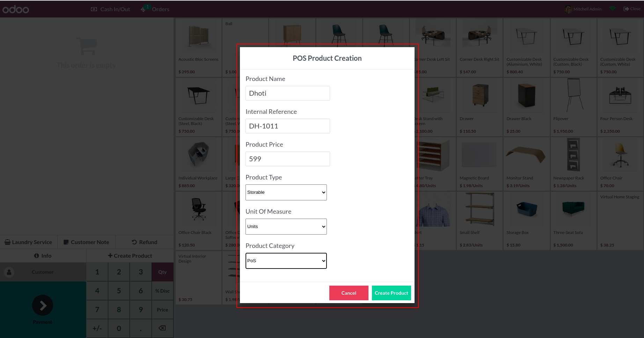Select the Qty numpad mode
The height and width of the screenshot is (338, 644).
click(x=162, y=272)
